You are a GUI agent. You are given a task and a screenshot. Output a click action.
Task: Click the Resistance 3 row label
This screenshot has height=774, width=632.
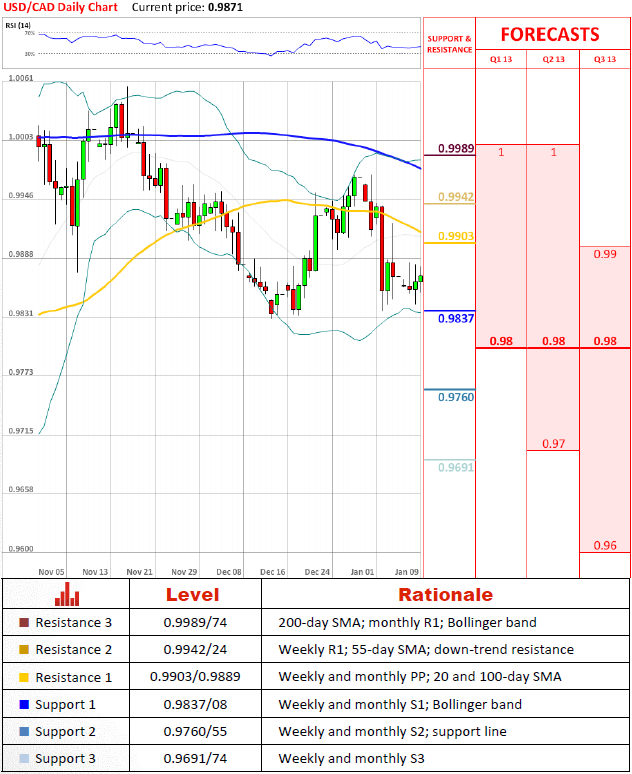coord(74,622)
